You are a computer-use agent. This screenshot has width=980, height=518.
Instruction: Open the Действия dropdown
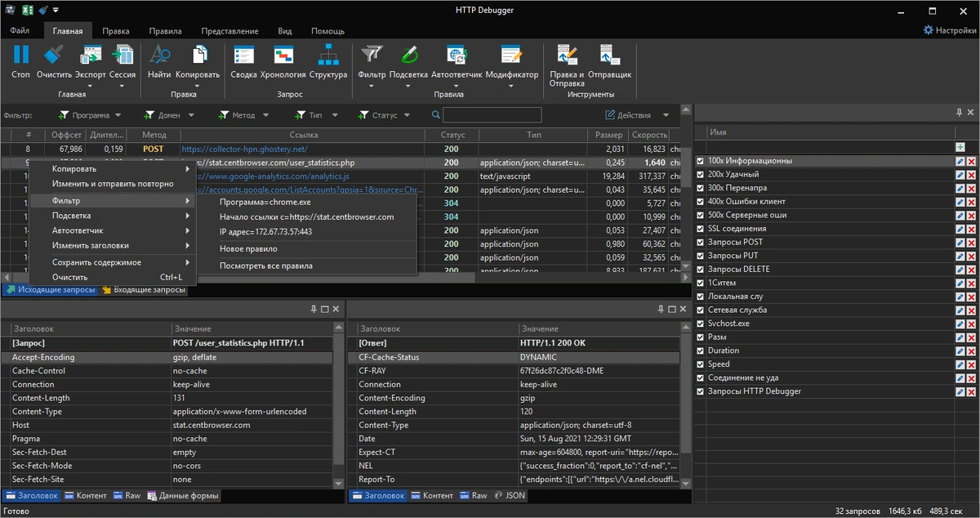coord(637,115)
